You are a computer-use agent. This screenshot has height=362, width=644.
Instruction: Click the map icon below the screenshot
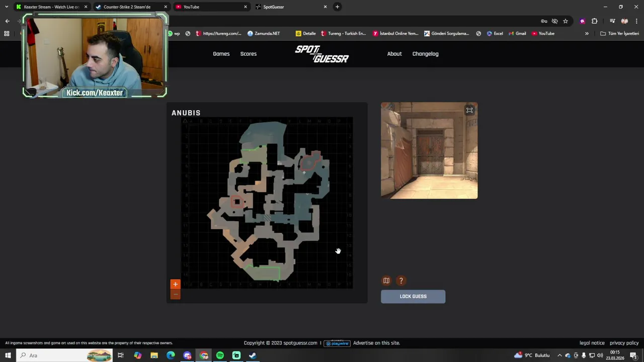pyautogui.click(x=386, y=281)
